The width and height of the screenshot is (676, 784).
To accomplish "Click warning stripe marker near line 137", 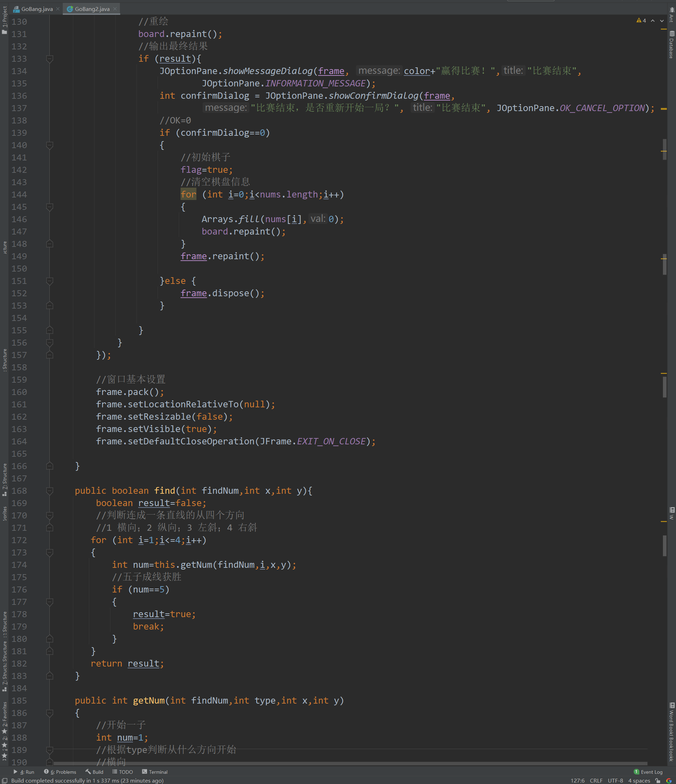I will (x=664, y=109).
